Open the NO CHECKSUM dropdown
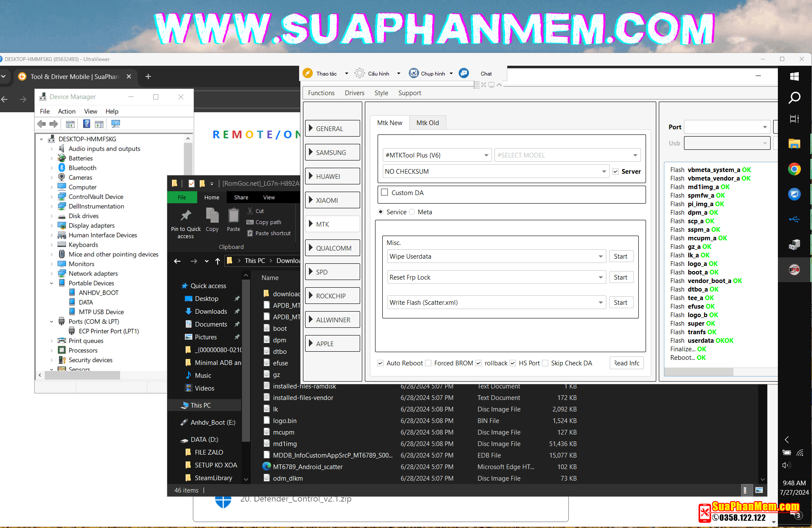The height and width of the screenshot is (528, 812). coord(604,172)
